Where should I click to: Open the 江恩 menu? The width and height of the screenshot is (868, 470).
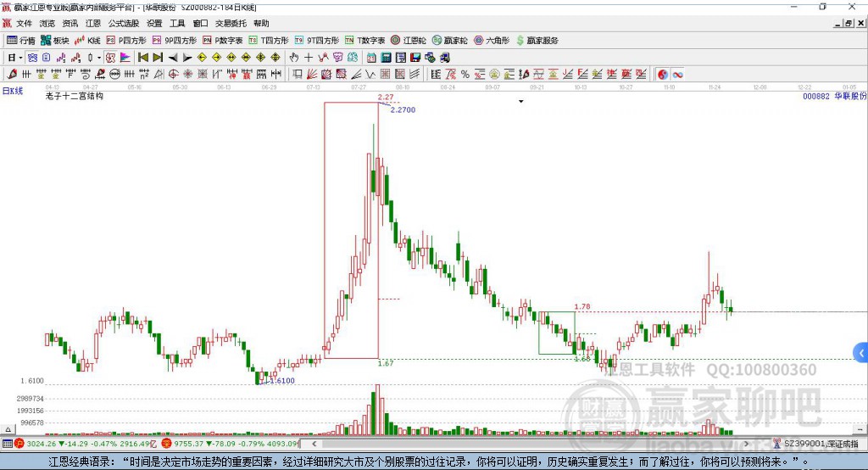[93, 23]
